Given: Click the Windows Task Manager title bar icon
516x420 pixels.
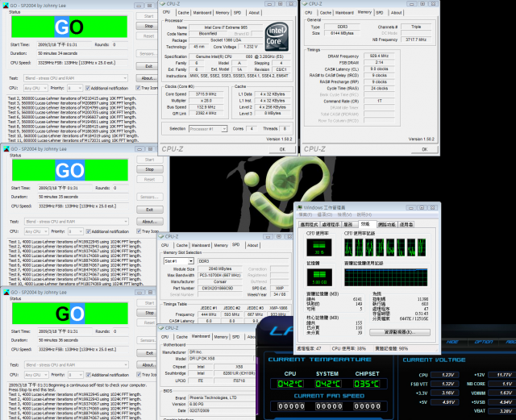Looking at the screenshot, I should [299, 207].
